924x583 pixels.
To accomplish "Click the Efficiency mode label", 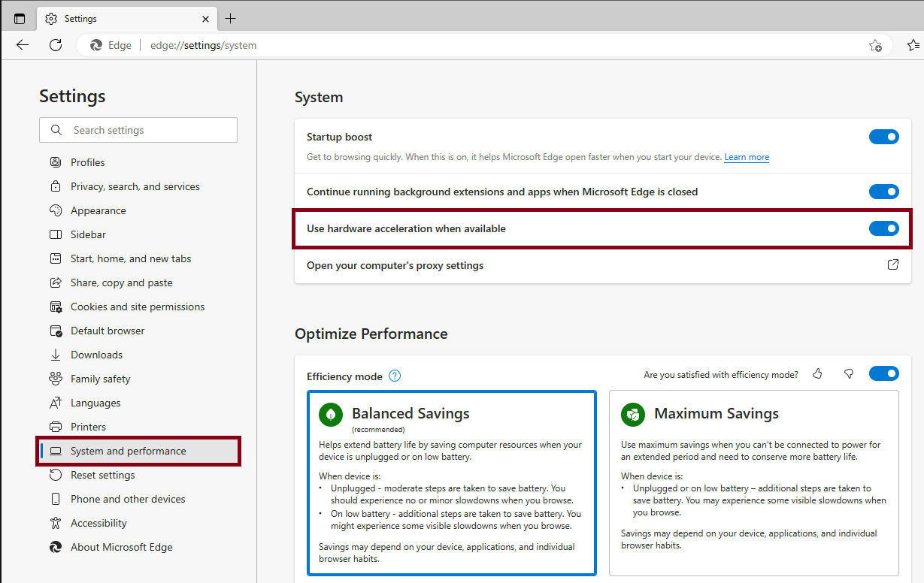I will (x=344, y=376).
